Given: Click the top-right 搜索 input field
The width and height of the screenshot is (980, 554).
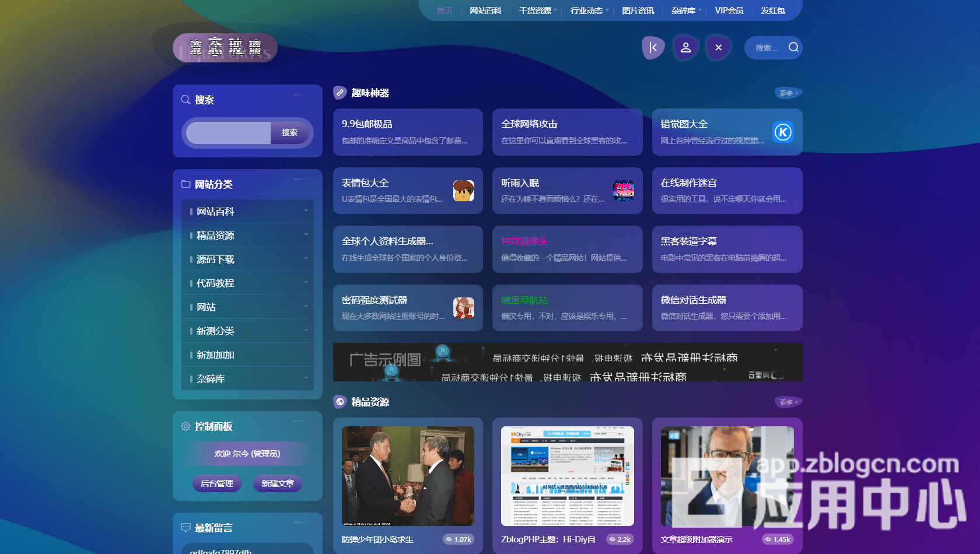Looking at the screenshot, I should [x=766, y=48].
